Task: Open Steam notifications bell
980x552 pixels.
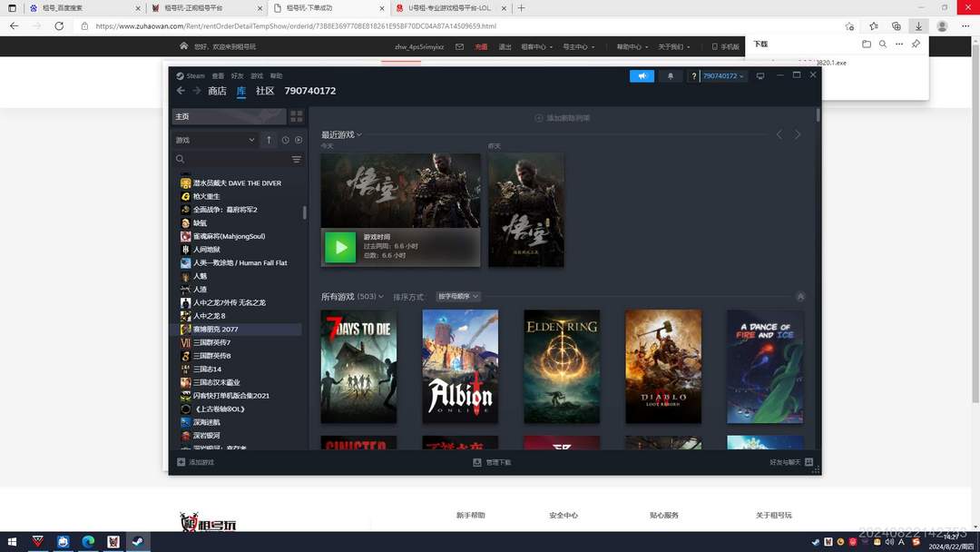Action: tap(671, 75)
